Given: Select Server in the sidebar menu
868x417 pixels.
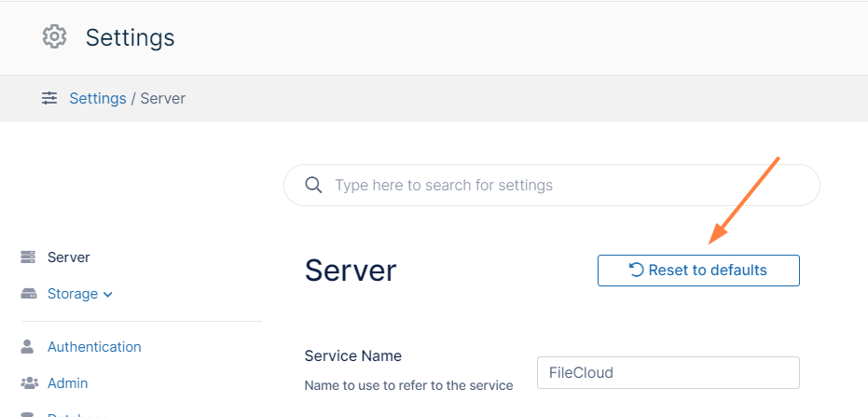Looking at the screenshot, I should point(69,257).
